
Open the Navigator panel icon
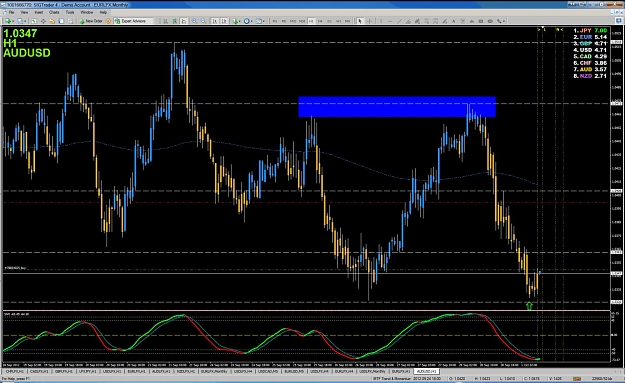pos(52,21)
